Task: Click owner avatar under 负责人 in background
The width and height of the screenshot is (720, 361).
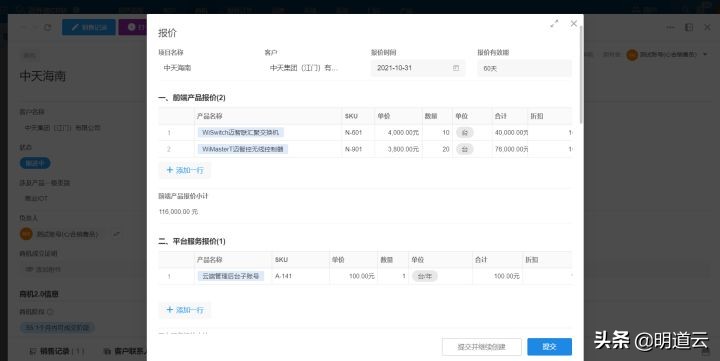Action: [26, 234]
